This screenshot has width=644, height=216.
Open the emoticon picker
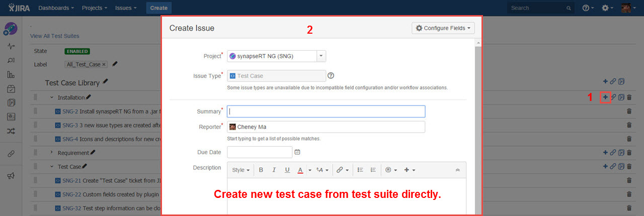(x=390, y=170)
